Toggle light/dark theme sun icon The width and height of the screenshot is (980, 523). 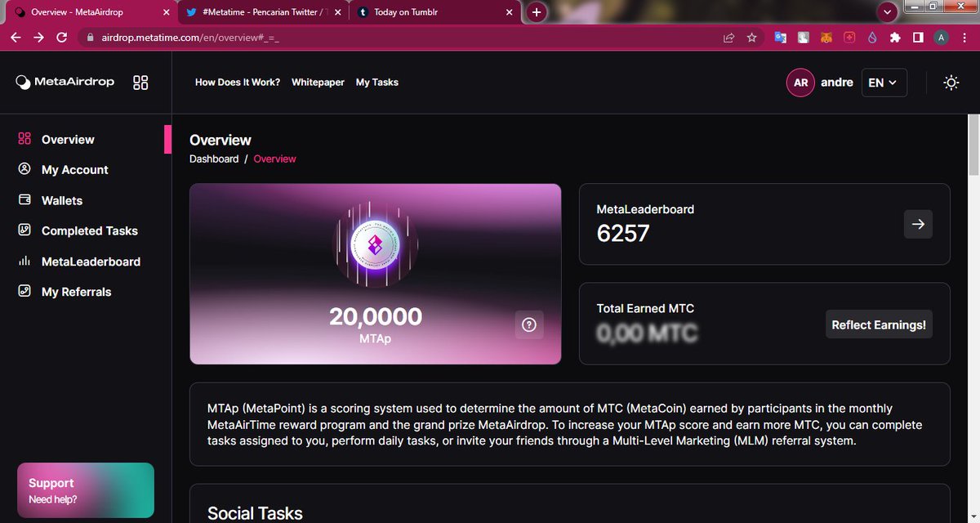click(x=951, y=83)
